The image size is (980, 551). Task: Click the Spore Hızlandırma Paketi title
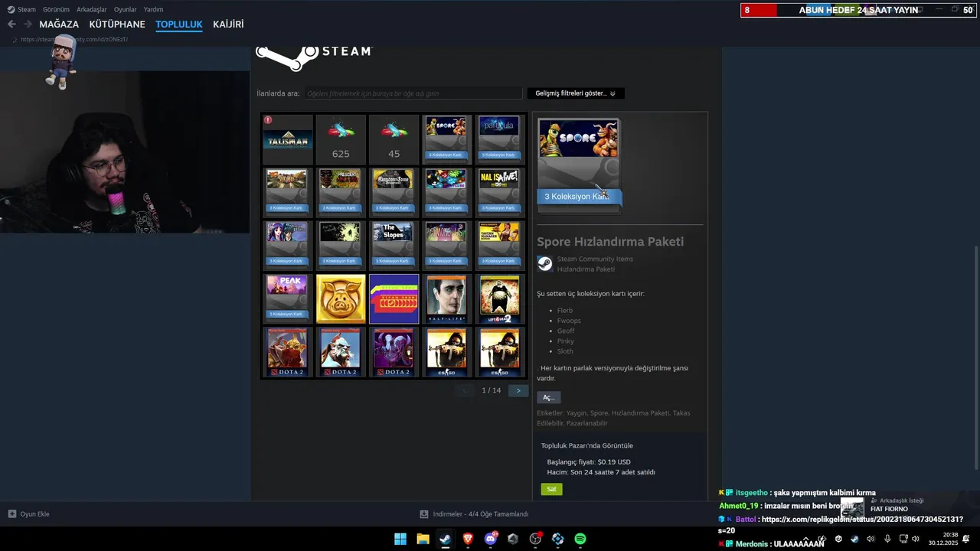point(610,242)
